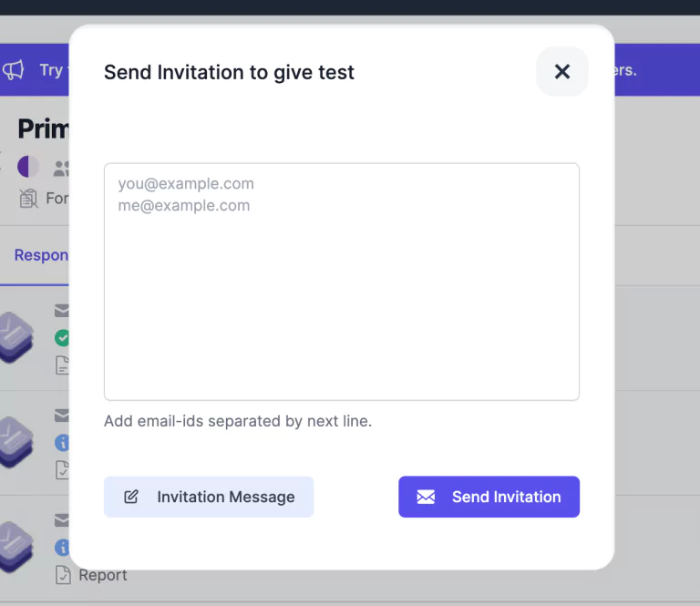
Task: Click the "Send Invitation to give test" heading
Action: (229, 72)
